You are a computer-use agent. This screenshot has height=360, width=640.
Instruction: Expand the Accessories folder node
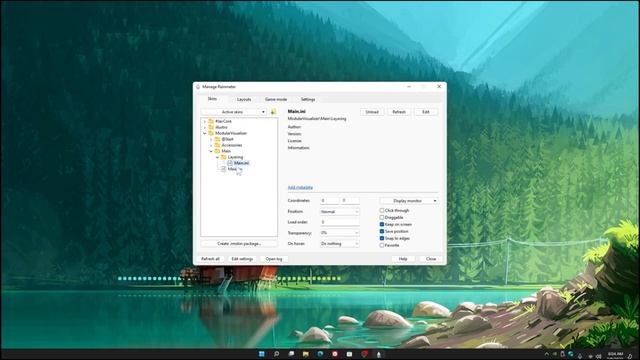tap(211, 145)
